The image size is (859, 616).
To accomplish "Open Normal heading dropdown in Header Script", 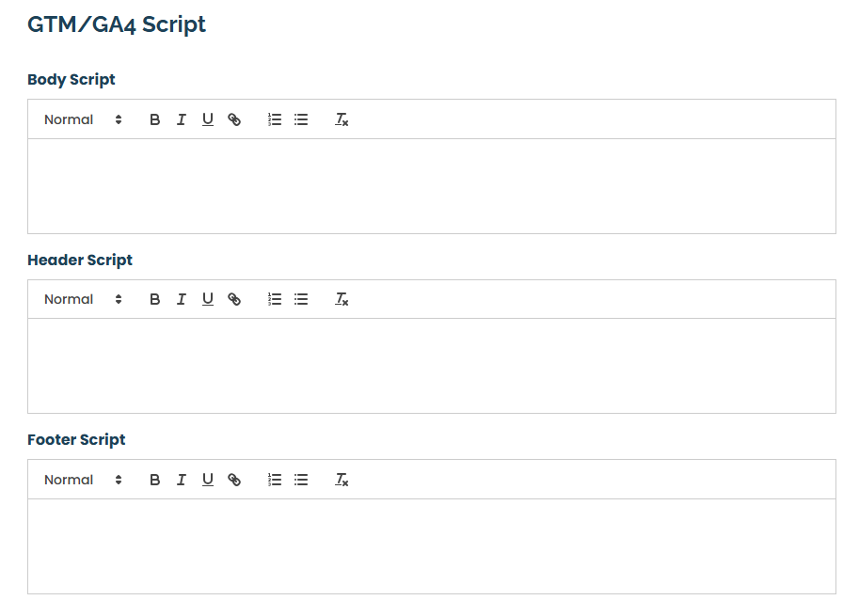I will [x=83, y=299].
